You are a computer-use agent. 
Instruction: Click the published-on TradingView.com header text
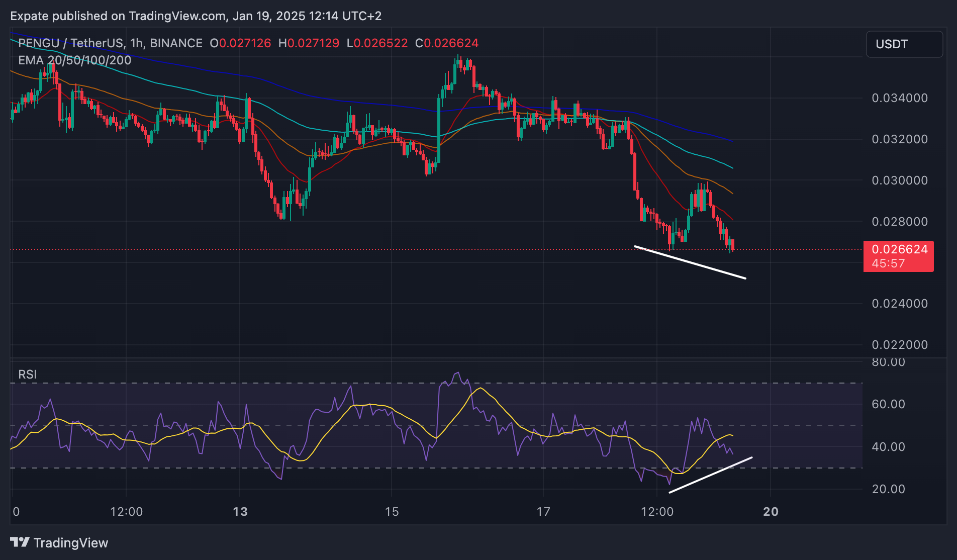196,16
